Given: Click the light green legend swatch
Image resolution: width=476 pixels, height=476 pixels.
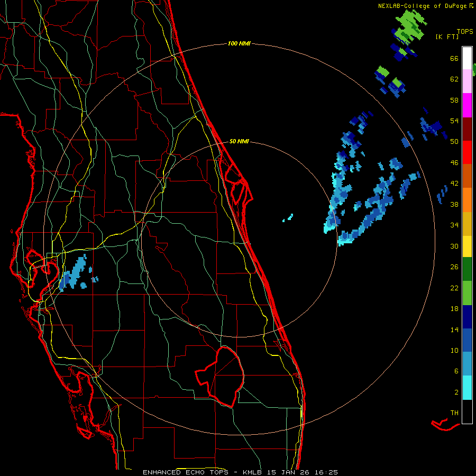Looking at the screenshot, I should (x=467, y=293).
